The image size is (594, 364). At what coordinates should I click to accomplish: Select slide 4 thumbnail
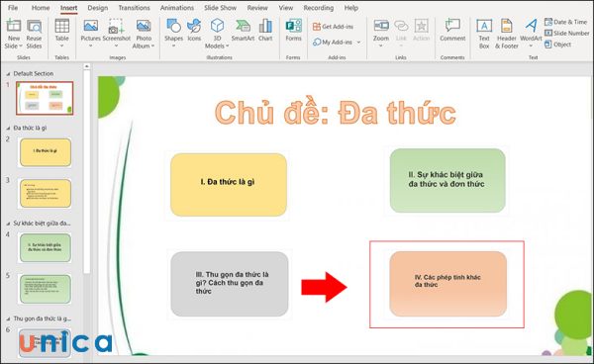[46, 248]
